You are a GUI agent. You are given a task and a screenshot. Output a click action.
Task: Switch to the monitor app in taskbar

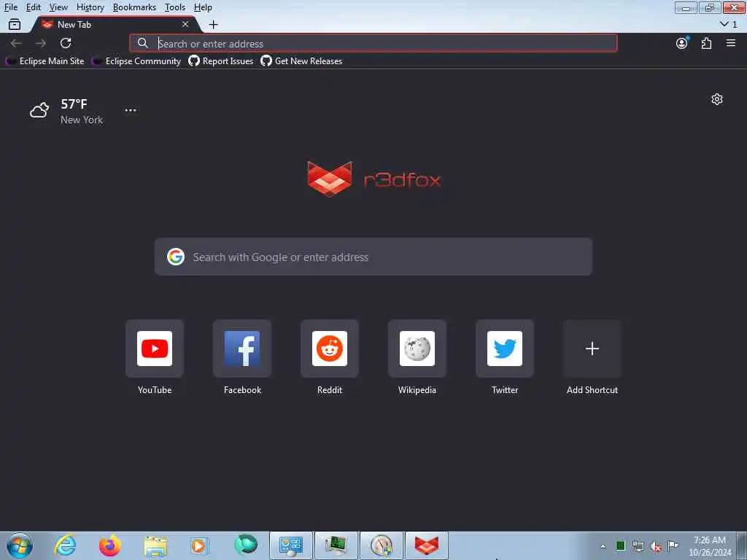[x=336, y=545]
